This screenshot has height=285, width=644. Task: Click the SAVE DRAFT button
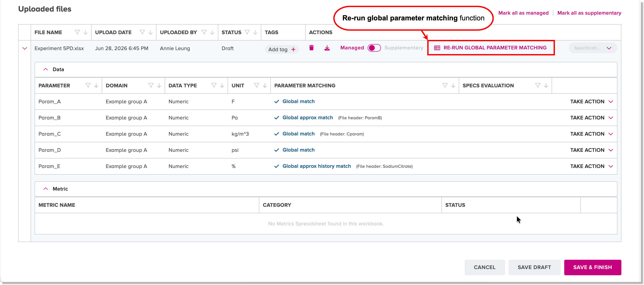(x=534, y=267)
